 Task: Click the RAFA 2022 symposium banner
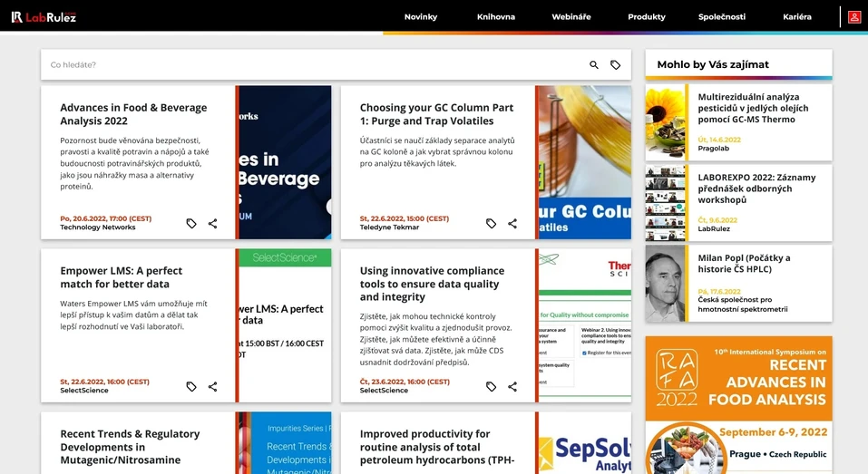[x=738, y=404]
